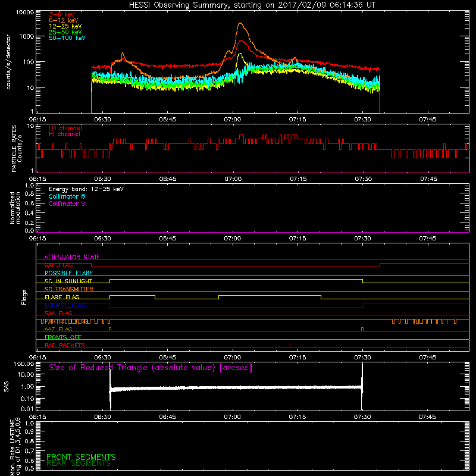Image resolution: width=476 pixels, height=476 pixels.
Task: Click the bad packets spike marker near 07:13
Action: pos(290,345)
